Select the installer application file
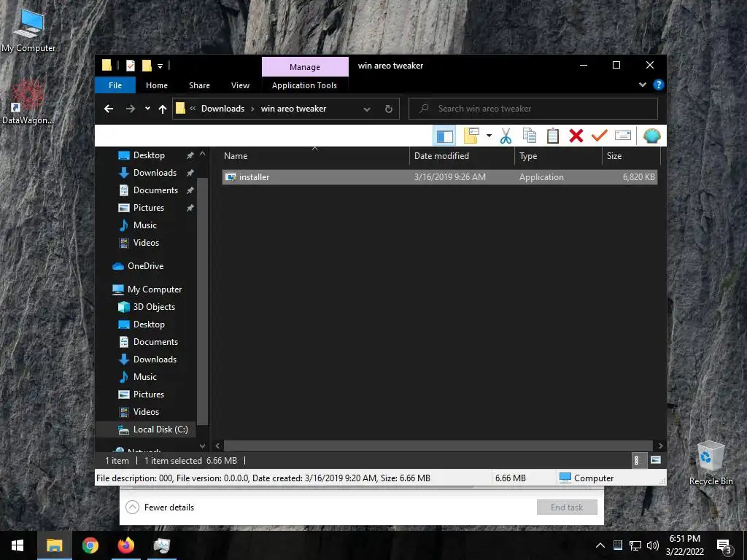This screenshot has height=560, width=747. click(439, 177)
